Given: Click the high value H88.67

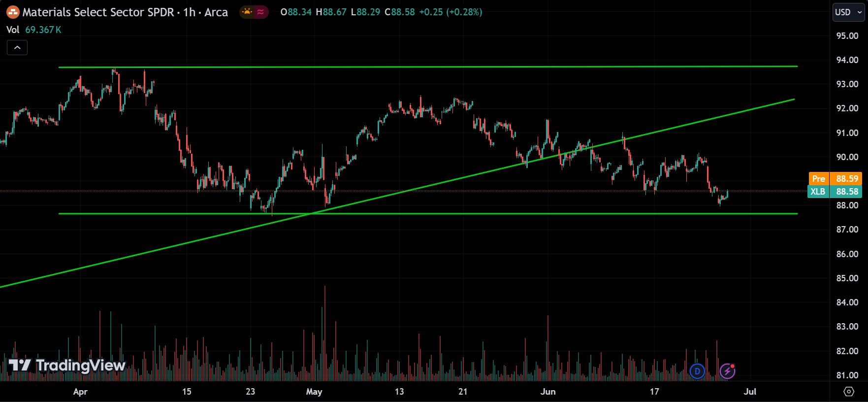Looking at the screenshot, I should point(331,12).
